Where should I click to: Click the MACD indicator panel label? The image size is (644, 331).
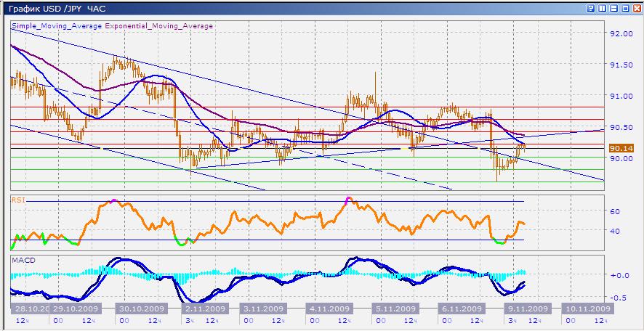[x=21, y=259]
